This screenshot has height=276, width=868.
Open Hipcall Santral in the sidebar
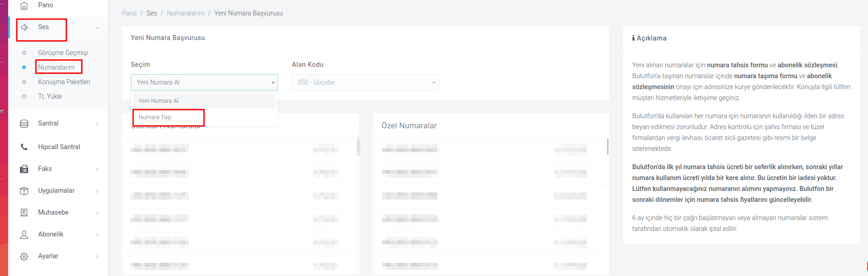[x=58, y=147]
